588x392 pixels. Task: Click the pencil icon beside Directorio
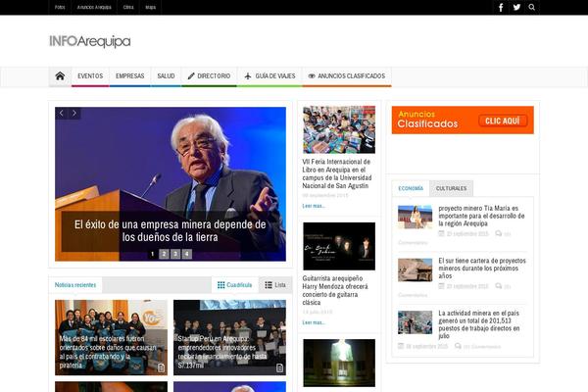pyautogui.click(x=191, y=76)
